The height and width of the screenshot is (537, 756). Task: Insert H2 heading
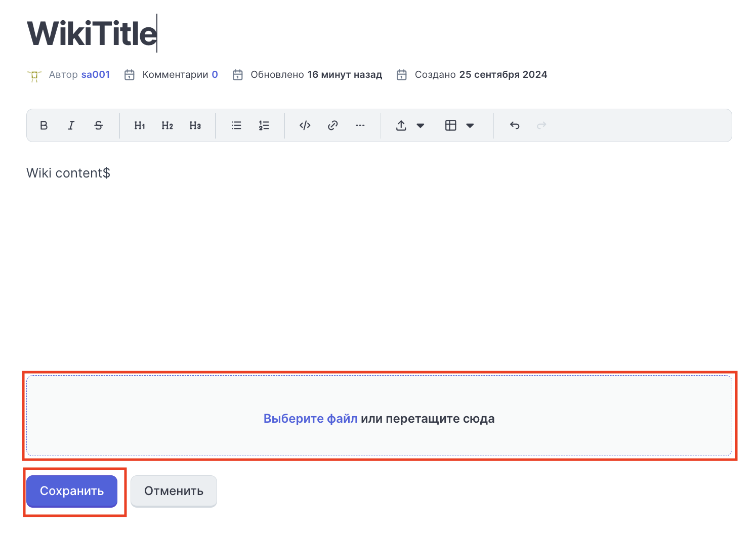tap(167, 125)
